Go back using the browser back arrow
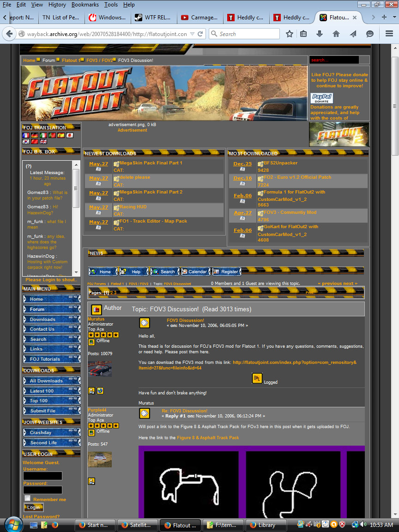 click(x=10, y=34)
